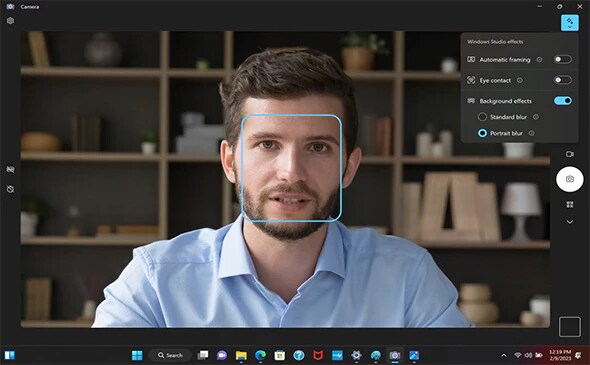Show info for Eye contact

coord(520,80)
